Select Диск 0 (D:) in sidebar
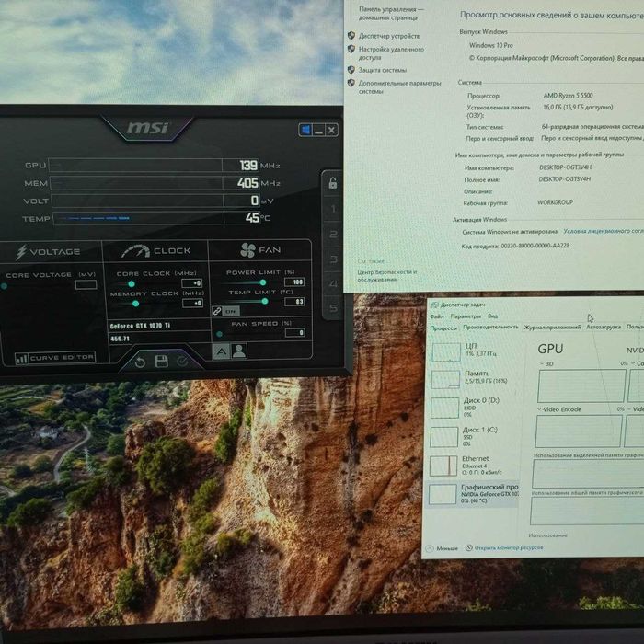Image resolution: width=644 pixels, height=644 pixels. [x=475, y=407]
